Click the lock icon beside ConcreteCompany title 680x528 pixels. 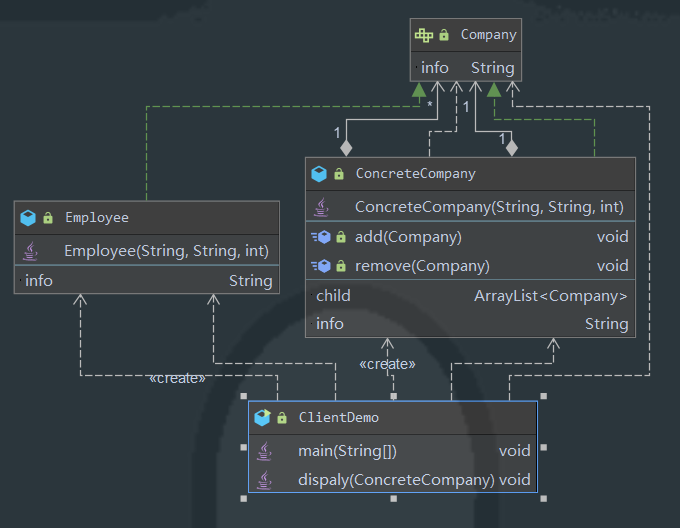coord(339,174)
